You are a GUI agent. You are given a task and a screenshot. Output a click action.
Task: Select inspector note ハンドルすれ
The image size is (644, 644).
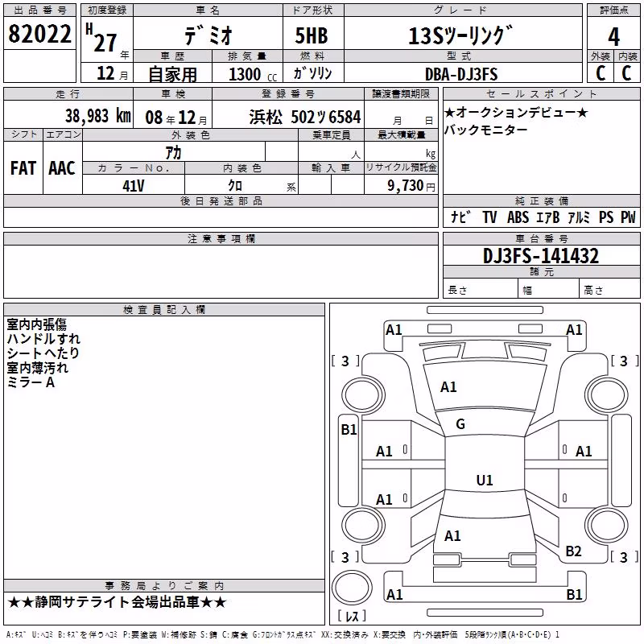coord(43,339)
